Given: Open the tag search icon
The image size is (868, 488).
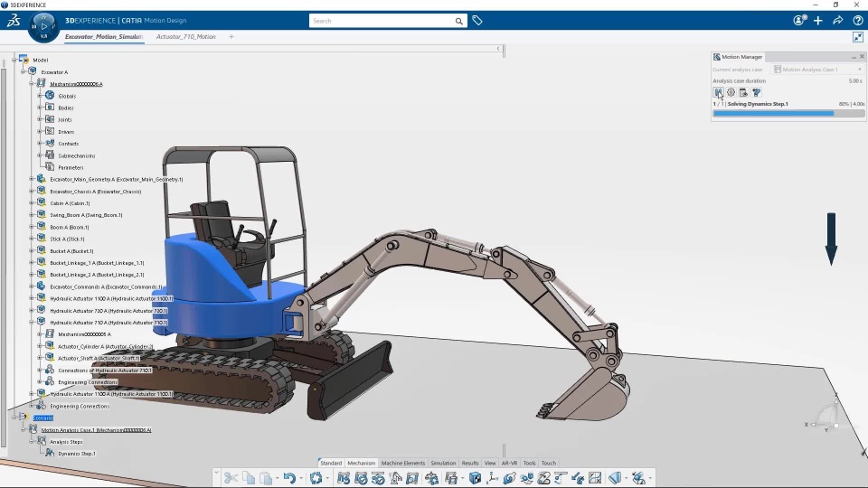Looking at the screenshot, I should click(x=477, y=21).
